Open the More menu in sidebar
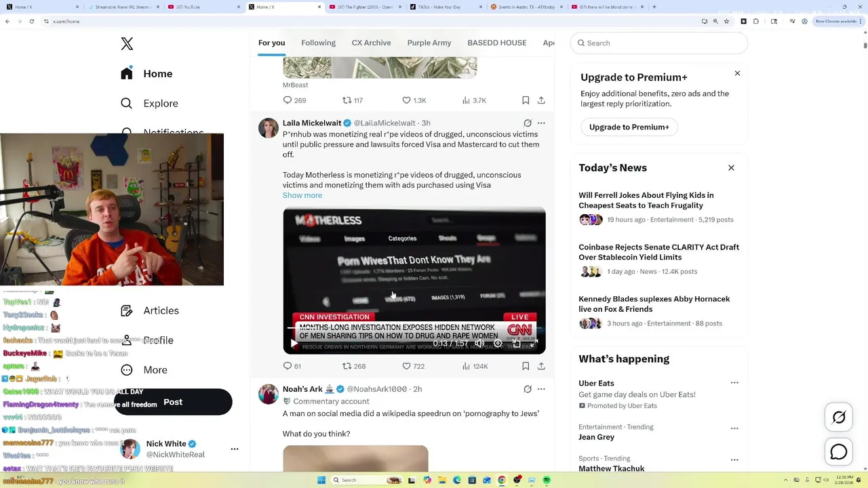This screenshot has height=488, width=868. [144, 370]
